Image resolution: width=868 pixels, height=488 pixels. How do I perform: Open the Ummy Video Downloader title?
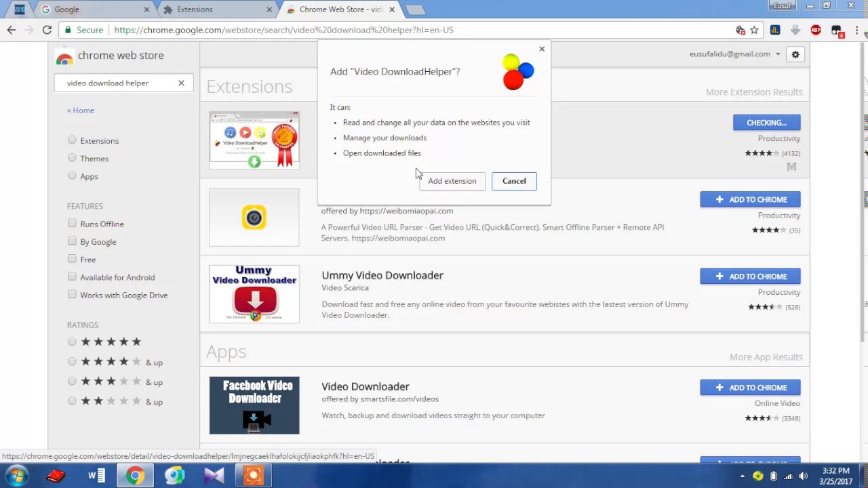point(382,275)
